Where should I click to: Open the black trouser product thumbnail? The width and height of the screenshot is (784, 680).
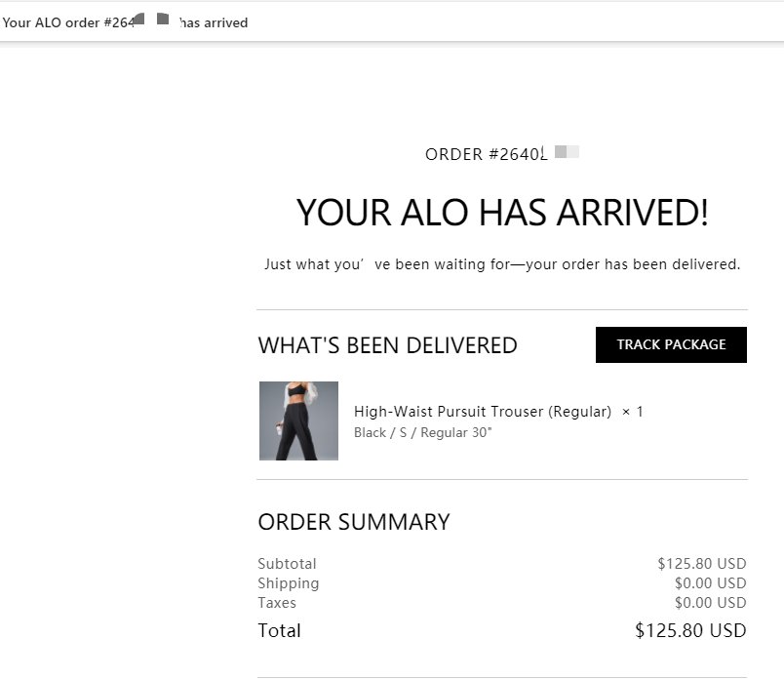(x=298, y=420)
